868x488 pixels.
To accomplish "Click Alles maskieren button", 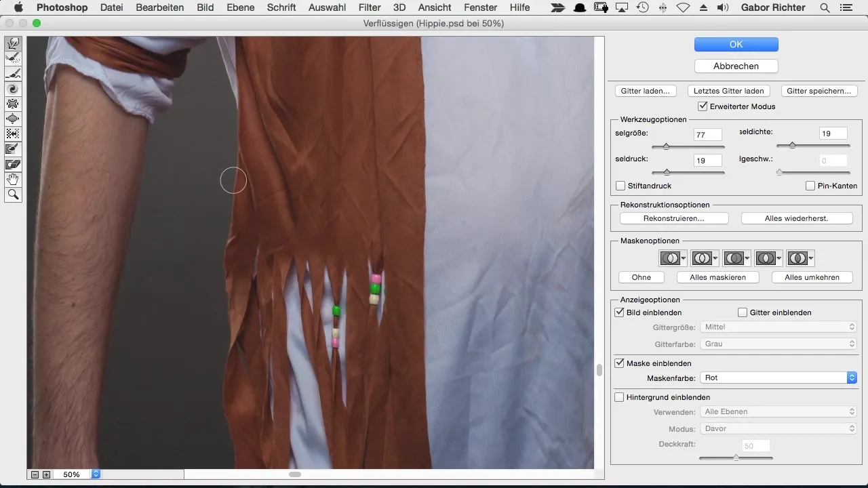I will point(718,277).
